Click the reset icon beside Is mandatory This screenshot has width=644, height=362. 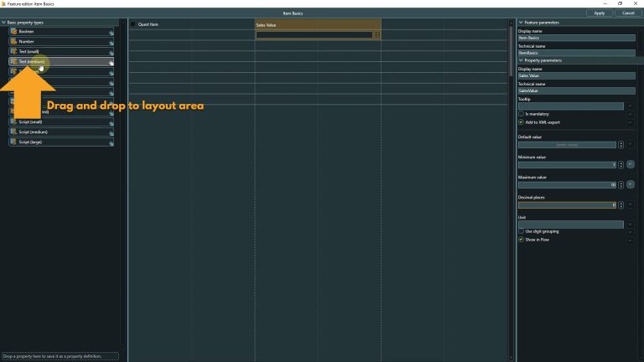point(630,114)
